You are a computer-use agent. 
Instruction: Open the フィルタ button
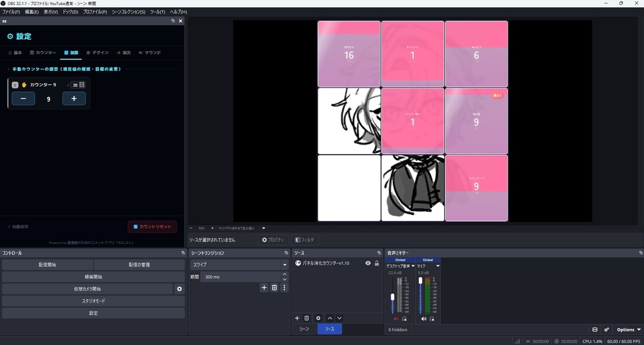click(305, 239)
